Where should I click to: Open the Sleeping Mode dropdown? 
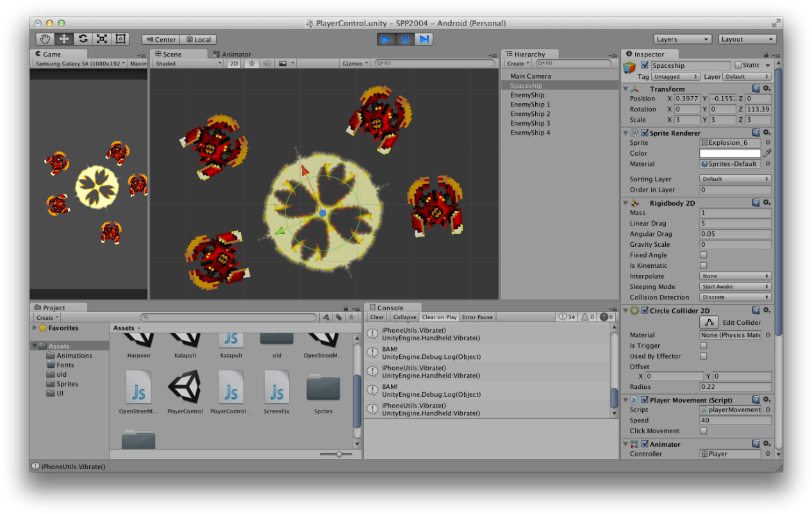click(x=735, y=286)
